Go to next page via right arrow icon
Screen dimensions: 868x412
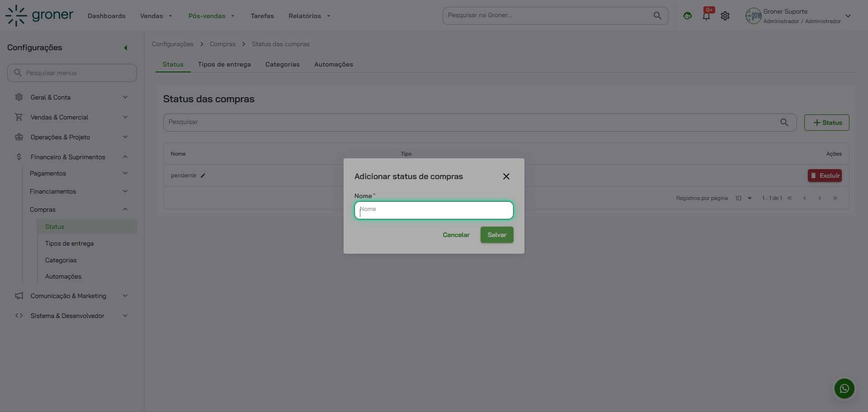click(820, 198)
